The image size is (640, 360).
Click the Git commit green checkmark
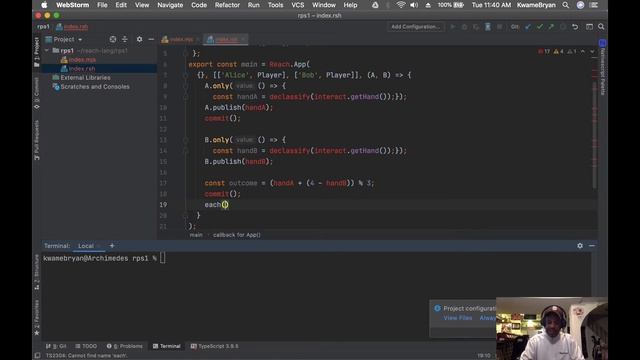[540, 27]
